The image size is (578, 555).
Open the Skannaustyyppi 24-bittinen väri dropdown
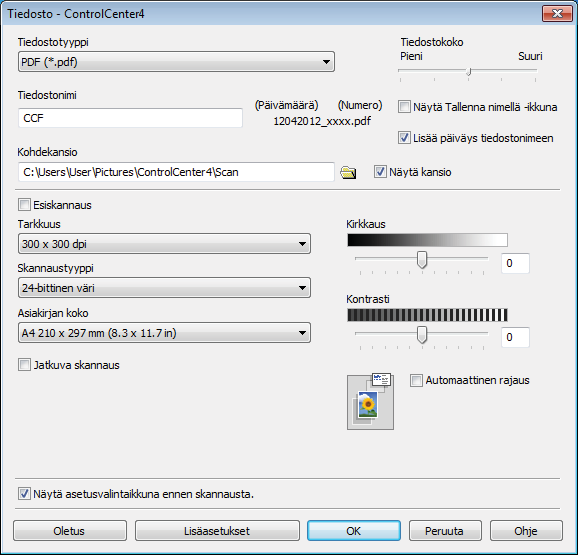coord(164,288)
